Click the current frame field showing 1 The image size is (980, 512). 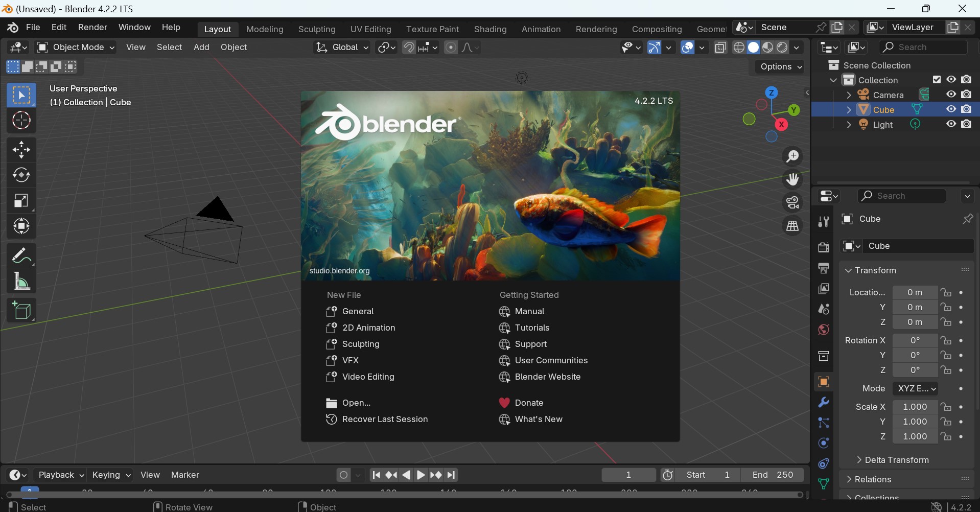pyautogui.click(x=628, y=476)
